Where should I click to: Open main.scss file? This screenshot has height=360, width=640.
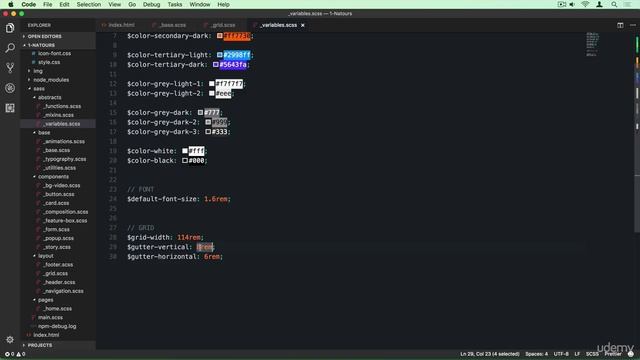click(x=50, y=318)
